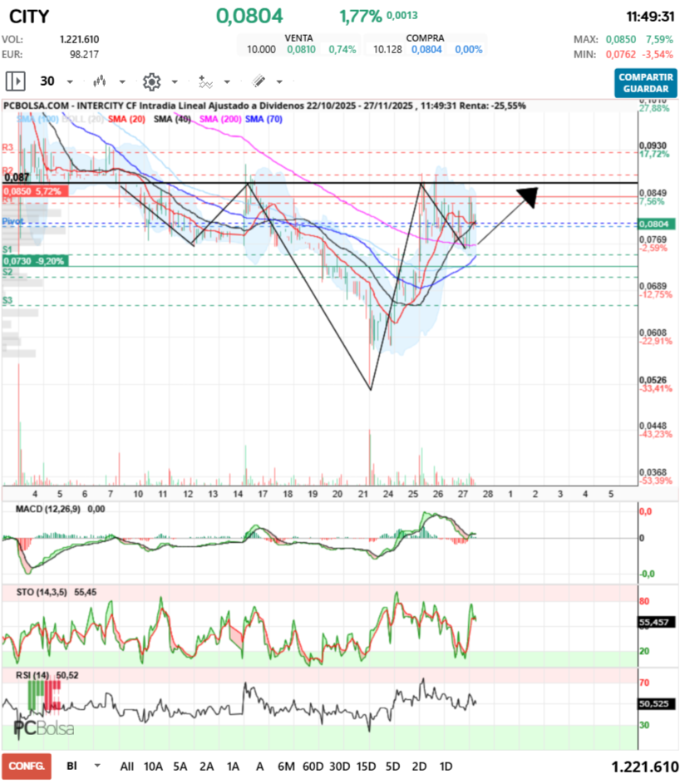Select the All time range

click(127, 767)
